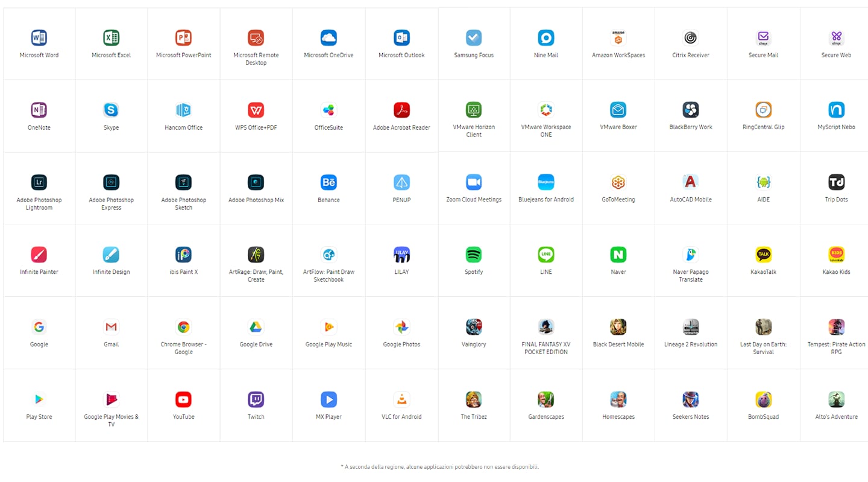Image resolution: width=868 pixels, height=482 pixels.
Task: Click the "Alto's Adventure" label
Action: coord(836,417)
